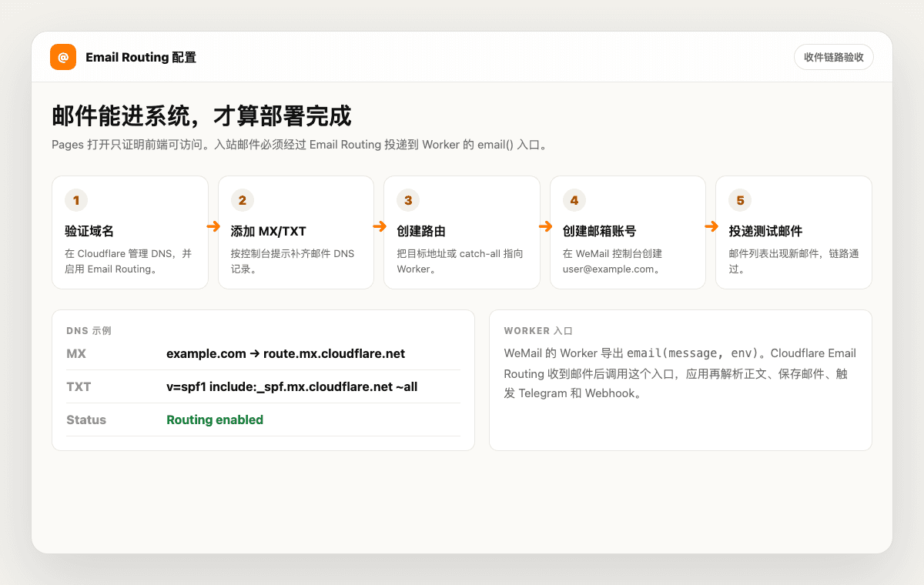Click the 邮件列表出现新邮件 description text

coord(794,261)
